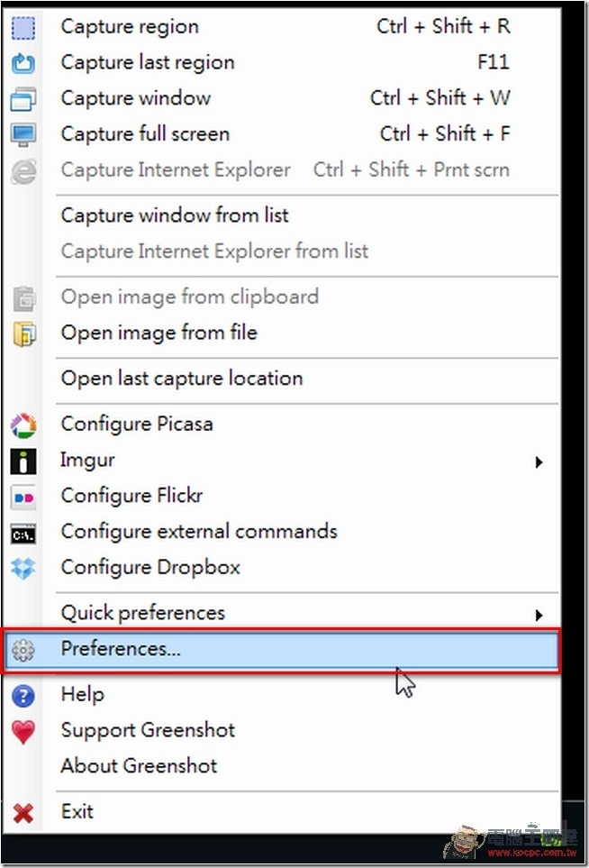Click the red X Exit icon
This screenshot has height=868, width=589.
click(23, 813)
